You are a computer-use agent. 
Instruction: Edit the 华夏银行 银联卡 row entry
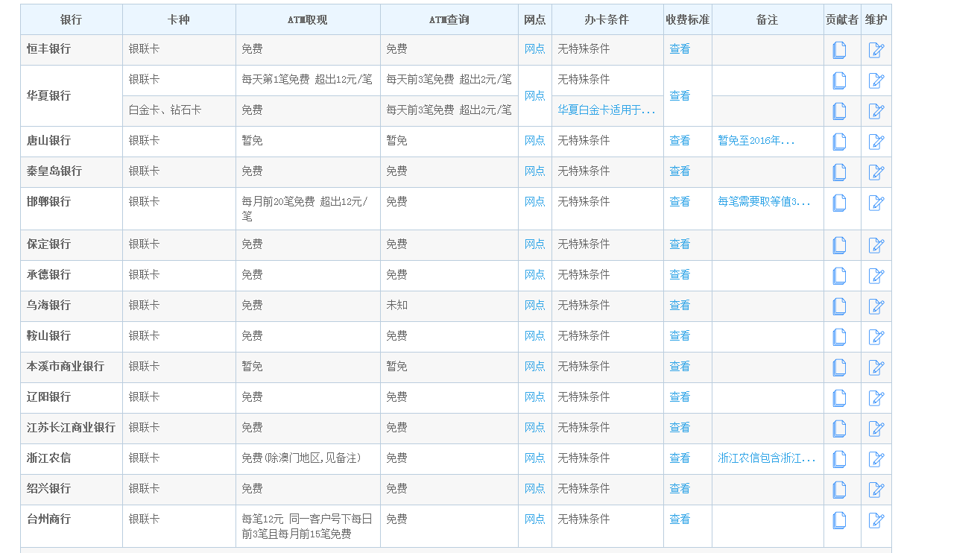point(876,80)
